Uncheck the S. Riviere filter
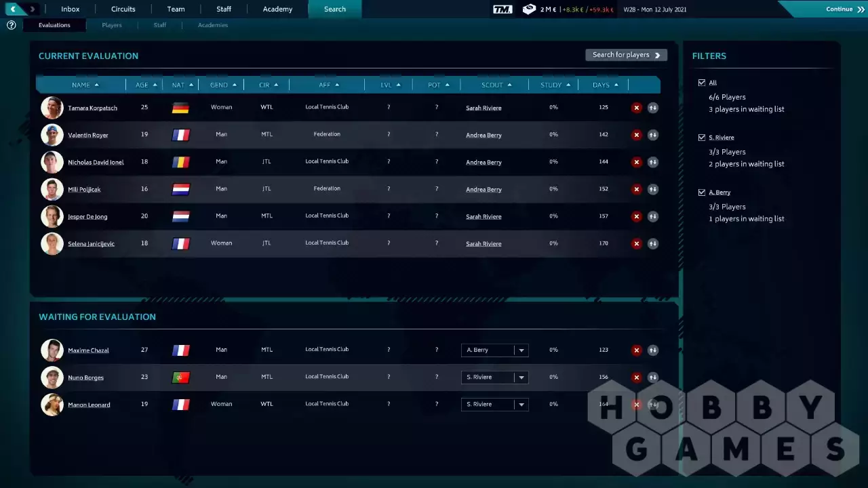Screen dimensions: 868x488 (702, 138)
